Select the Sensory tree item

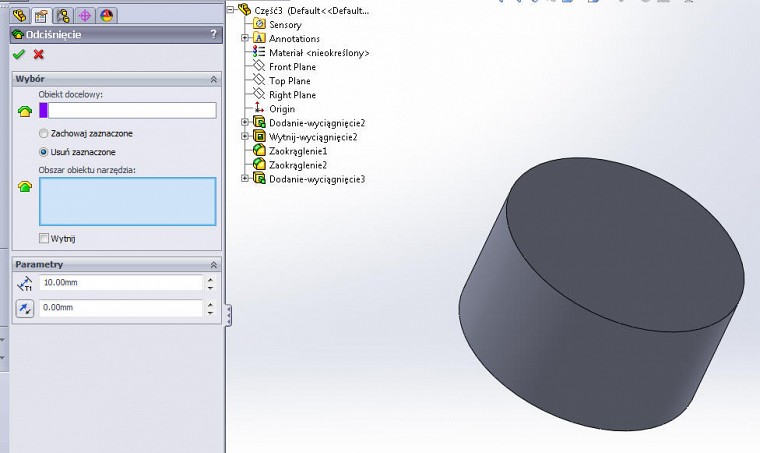point(285,25)
